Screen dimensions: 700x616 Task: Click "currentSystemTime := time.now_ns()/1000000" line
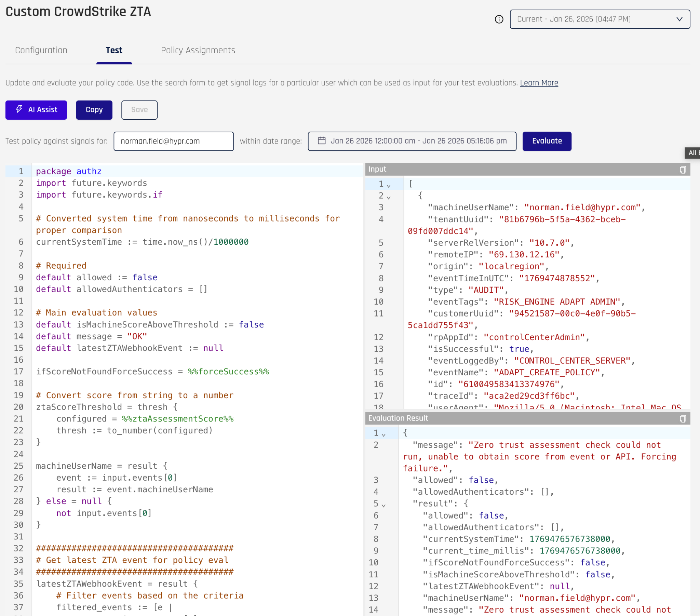coord(142,242)
